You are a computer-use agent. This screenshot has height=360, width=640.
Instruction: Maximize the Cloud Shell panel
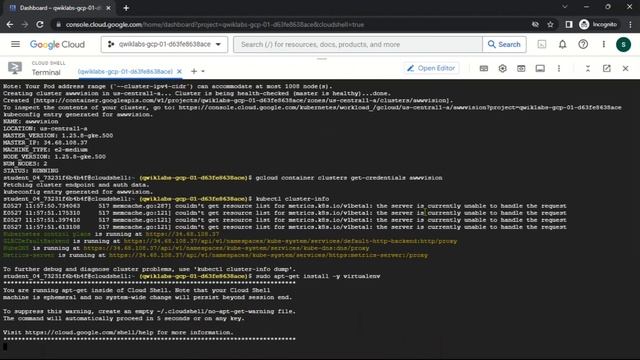tap(588, 69)
